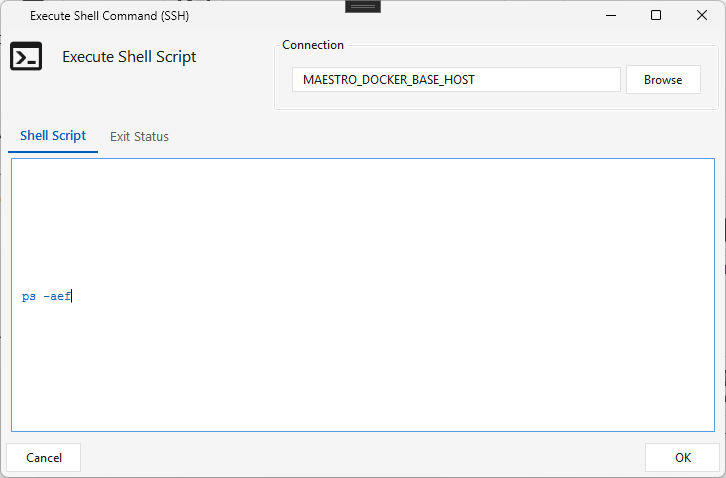The image size is (726, 478).
Task: Click the MAESTRO_DOCKER_BASE_HOST connection field
Action: click(456, 80)
